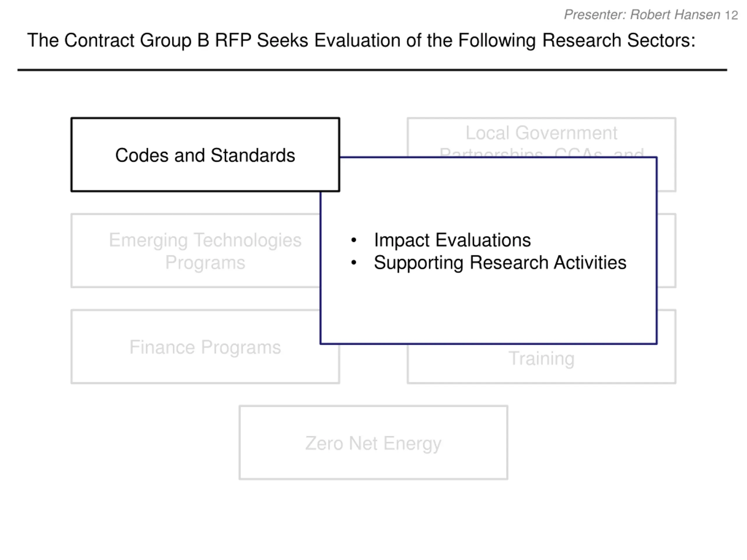Click the word 'RFP' in the title
The image size is (747, 560).
click(x=233, y=40)
